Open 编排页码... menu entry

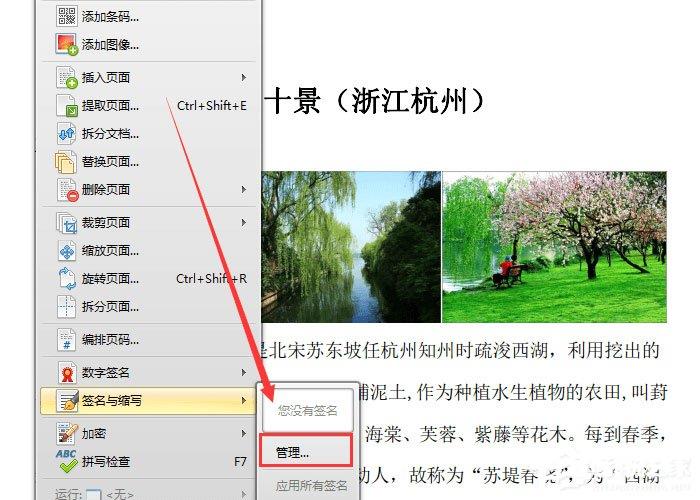(x=147, y=340)
